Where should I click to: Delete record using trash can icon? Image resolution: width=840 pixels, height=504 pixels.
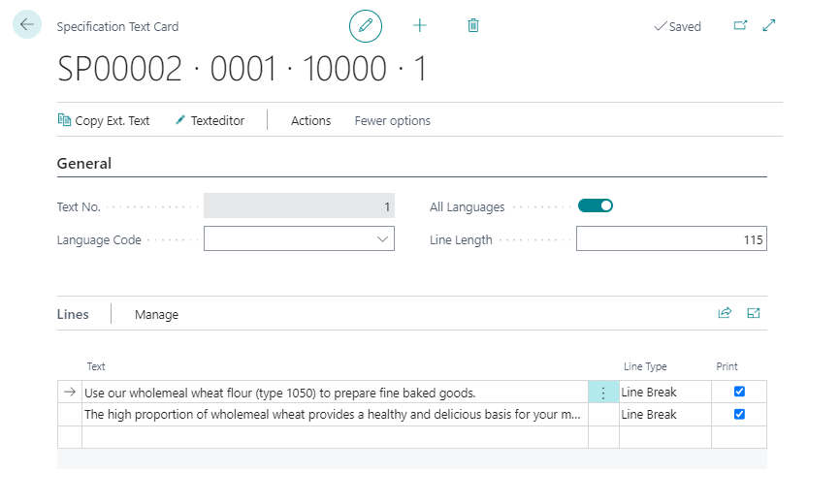473,25
